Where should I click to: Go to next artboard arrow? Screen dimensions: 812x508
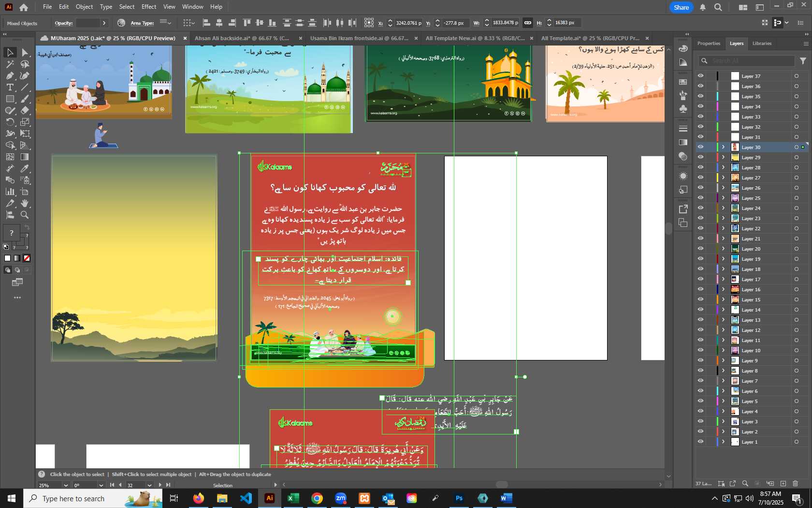160,485
